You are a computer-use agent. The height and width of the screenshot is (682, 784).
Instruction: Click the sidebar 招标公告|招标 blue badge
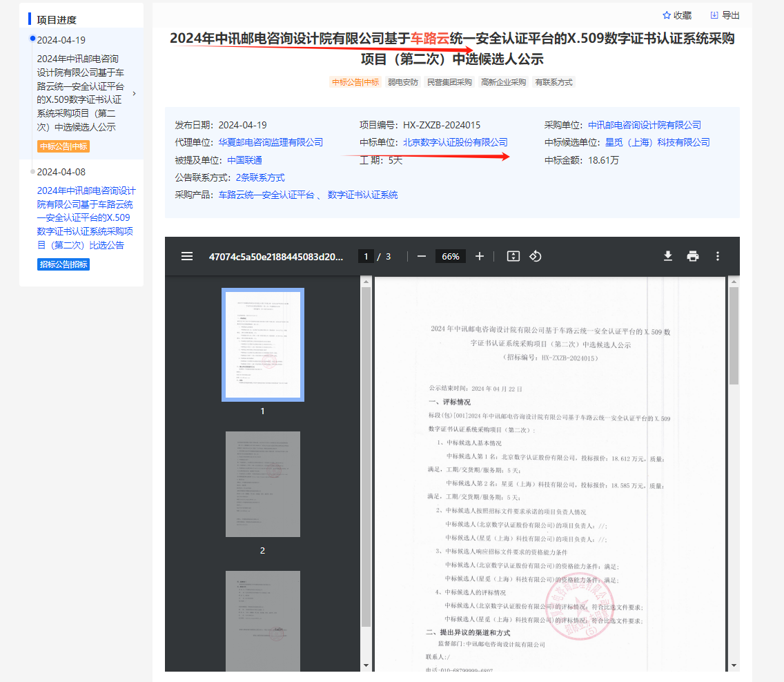63,264
